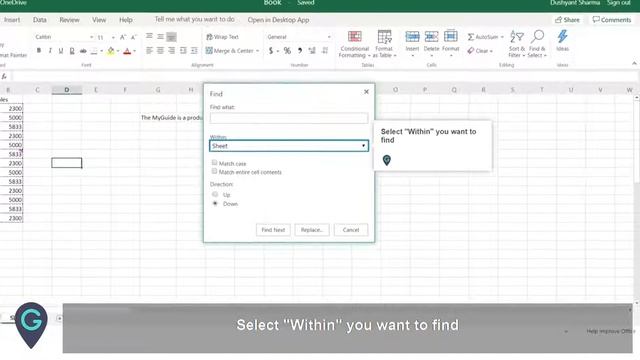Screen dimensions: 640x360
Task: Open Sort & Filter
Action: pyautogui.click(x=517, y=44)
